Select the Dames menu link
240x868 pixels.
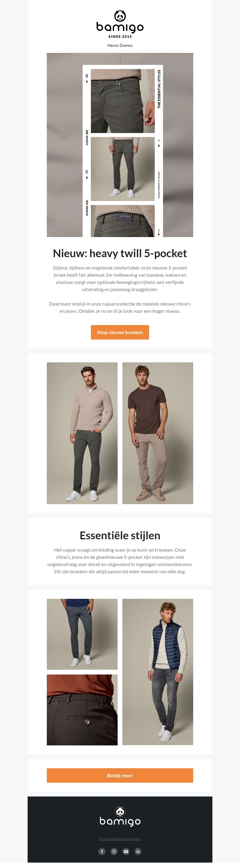126,45
